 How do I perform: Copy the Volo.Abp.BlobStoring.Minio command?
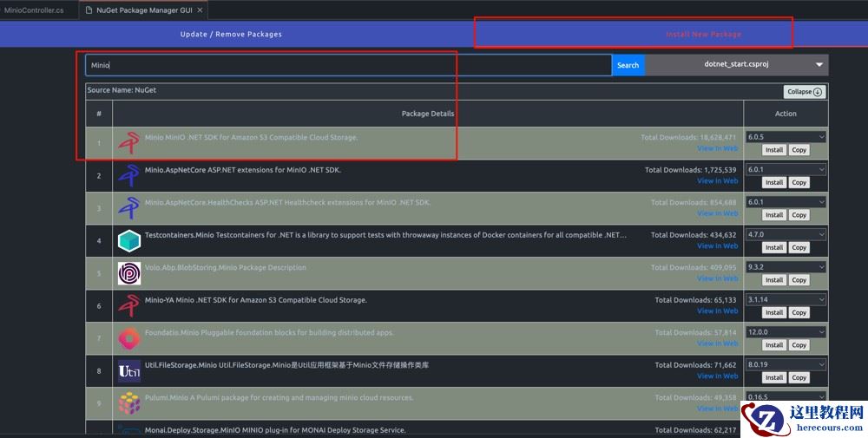(799, 280)
